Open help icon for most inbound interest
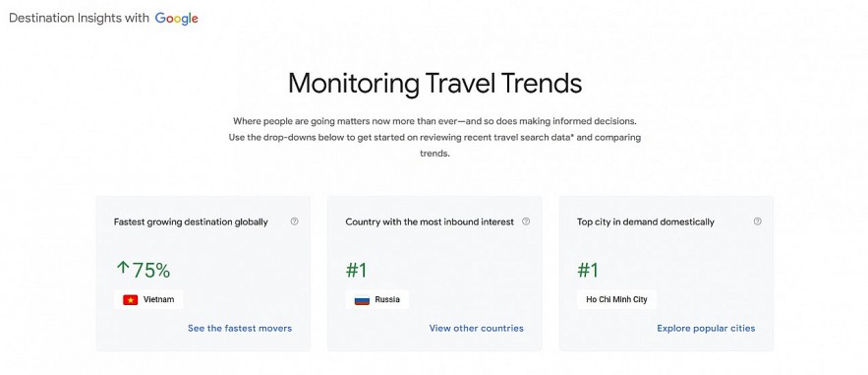The height and width of the screenshot is (375, 868). tap(526, 221)
